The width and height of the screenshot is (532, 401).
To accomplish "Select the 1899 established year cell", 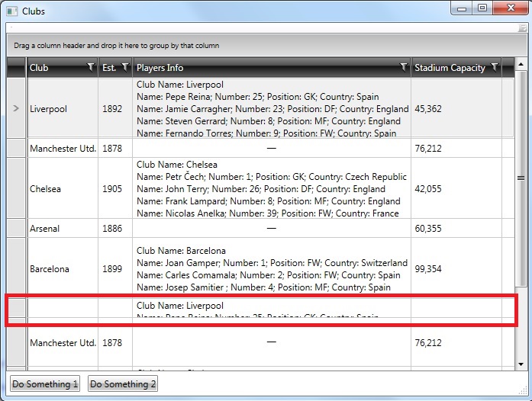I will (x=115, y=269).
